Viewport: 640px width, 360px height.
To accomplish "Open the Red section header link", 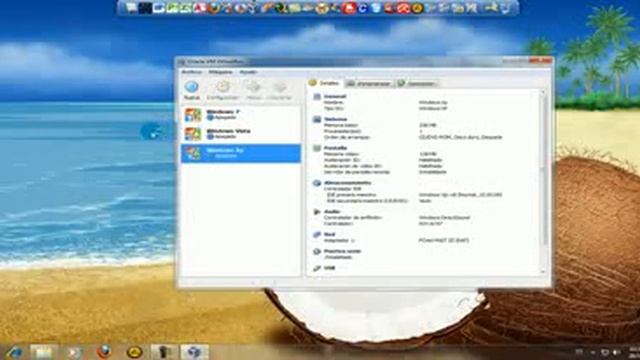I will coord(329,234).
